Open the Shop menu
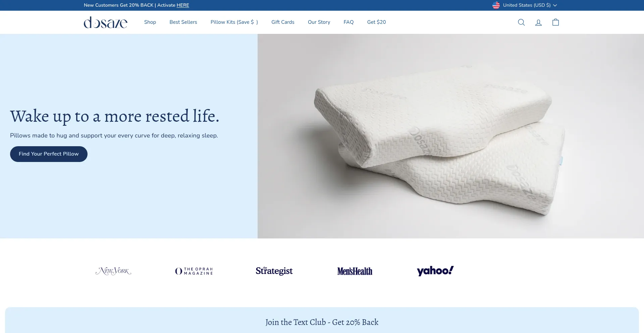This screenshot has height=333, width=644. (150, 22)
